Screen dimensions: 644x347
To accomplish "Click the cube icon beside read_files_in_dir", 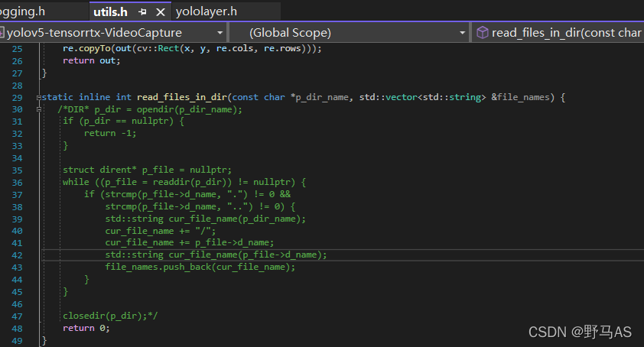I will pyautogui.click(x=482, y=33).
